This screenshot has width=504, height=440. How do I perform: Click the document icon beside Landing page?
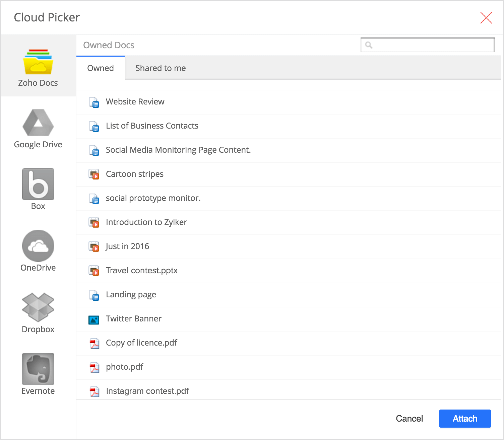click(x=94, y=295)
